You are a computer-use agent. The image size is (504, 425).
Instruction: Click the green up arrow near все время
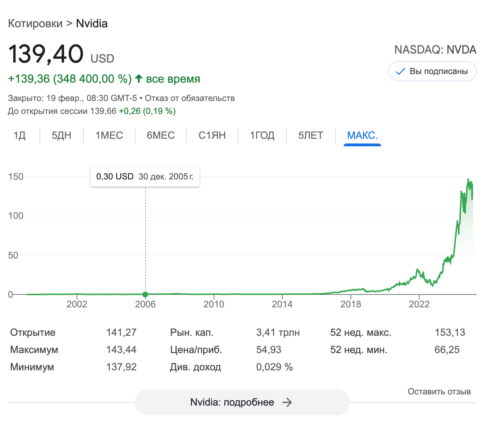click(x=139, y=78)
